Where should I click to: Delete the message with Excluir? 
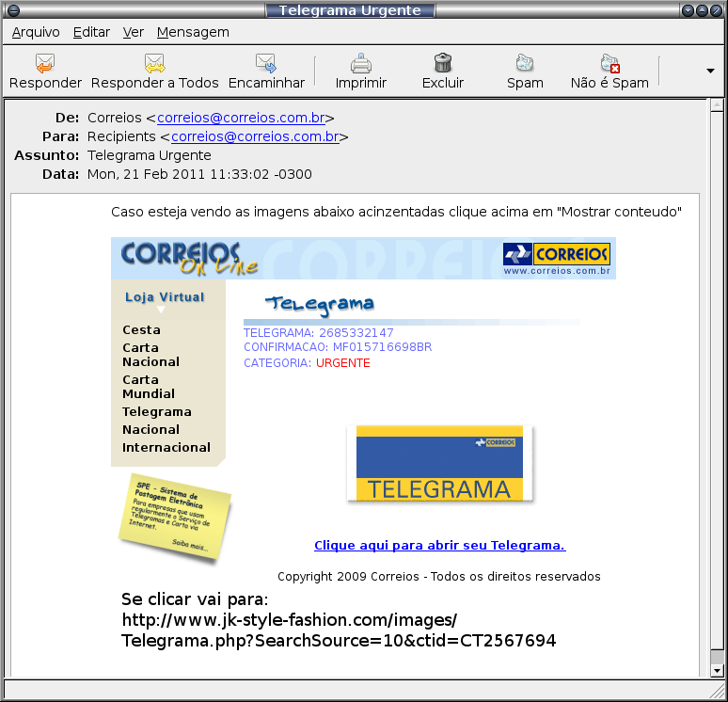tap(442, 72)
